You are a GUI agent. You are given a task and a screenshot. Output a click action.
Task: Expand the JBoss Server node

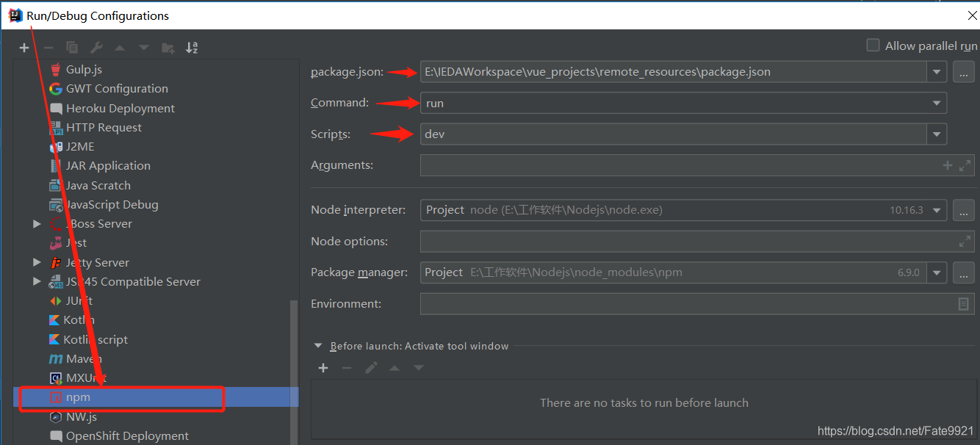point(37,224)
